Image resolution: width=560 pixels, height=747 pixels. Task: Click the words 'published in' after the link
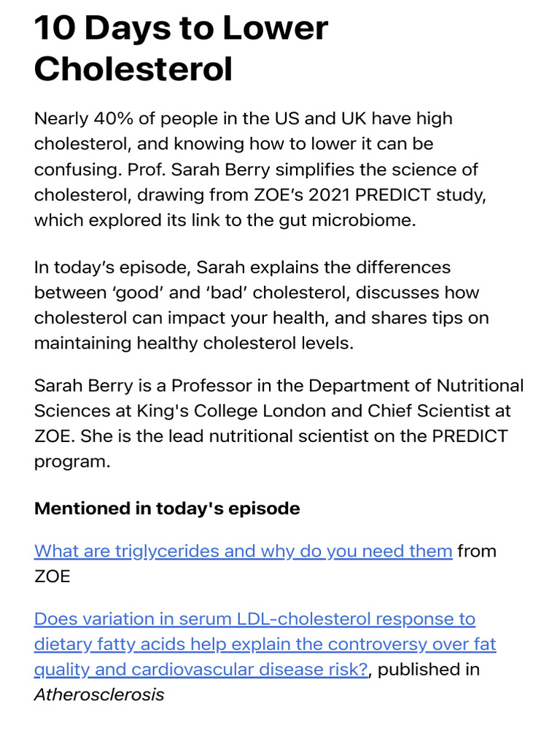pyautogui.click(x=429, y=670)
